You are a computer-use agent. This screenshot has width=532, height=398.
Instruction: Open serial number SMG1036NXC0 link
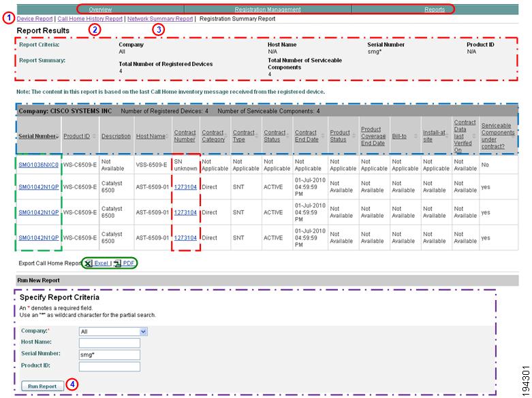click(x=38, y=164)
